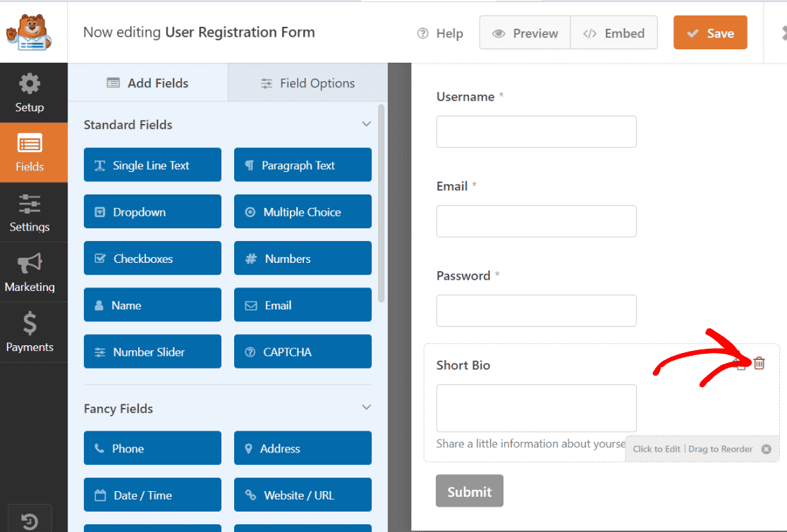Add a Checkboxes field to the form
The width and height of the screenshot is (787, 532).
(152, 258)
